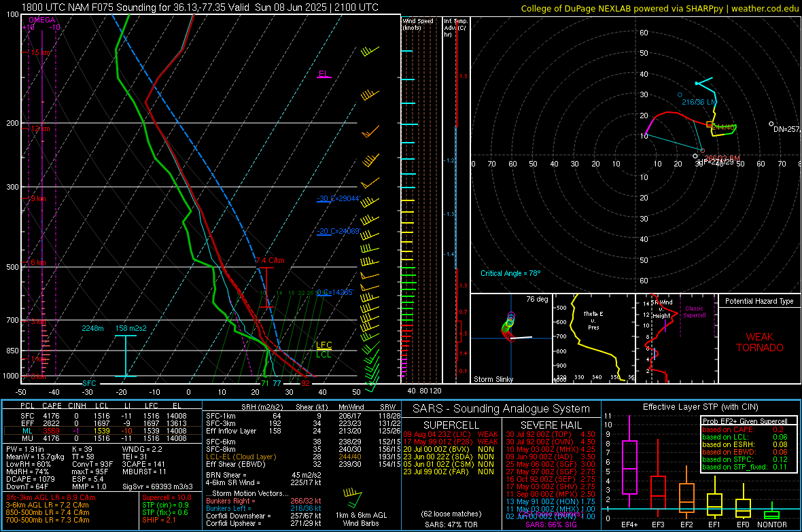Click the red 7.4 C/km lapse rate label
802x532 pixels.
tap(270, 260)
